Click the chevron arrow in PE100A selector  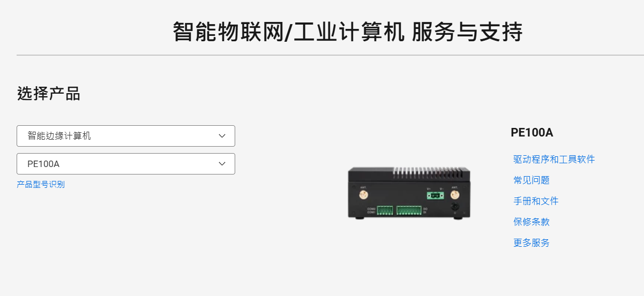(x=222, y=164)
